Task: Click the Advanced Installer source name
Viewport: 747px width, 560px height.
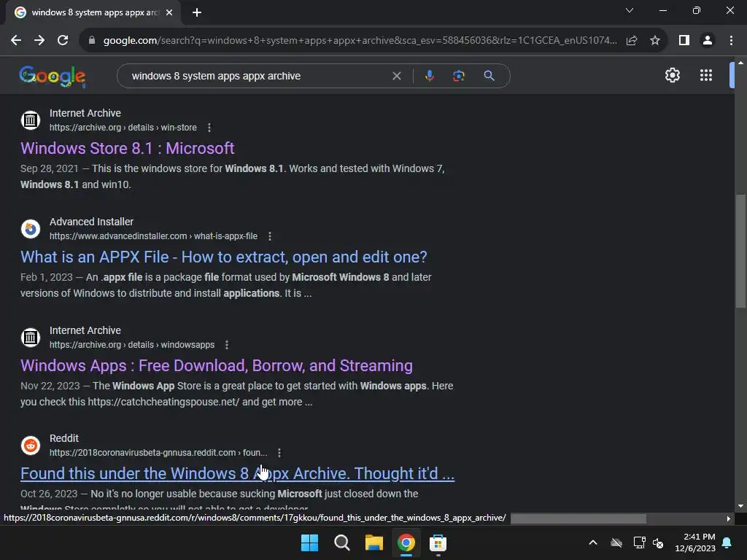Action: pos(91,222)
